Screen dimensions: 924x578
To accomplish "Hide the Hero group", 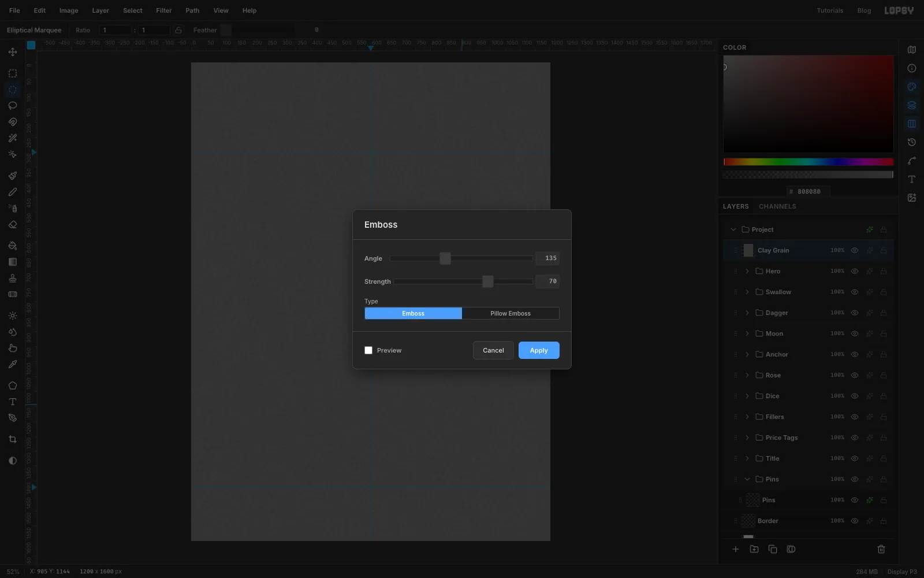I will point(855,271).
